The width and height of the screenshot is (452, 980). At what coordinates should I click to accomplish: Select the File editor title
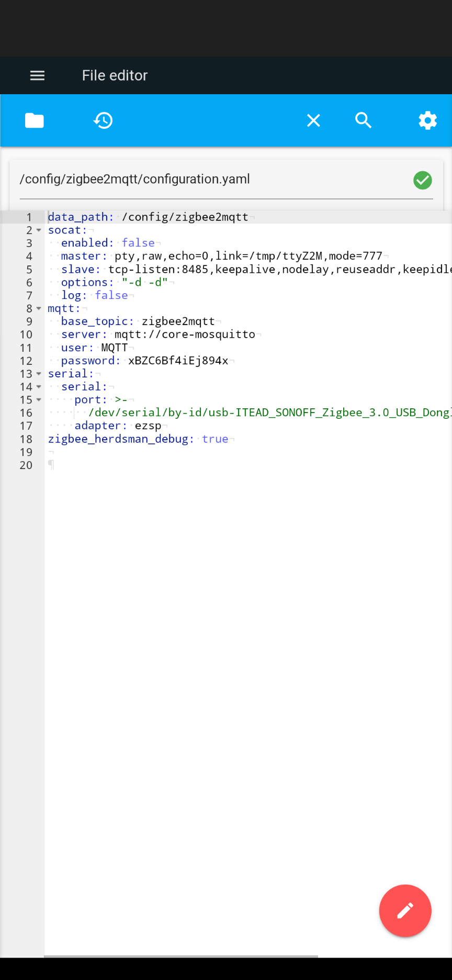pos(115,75)
